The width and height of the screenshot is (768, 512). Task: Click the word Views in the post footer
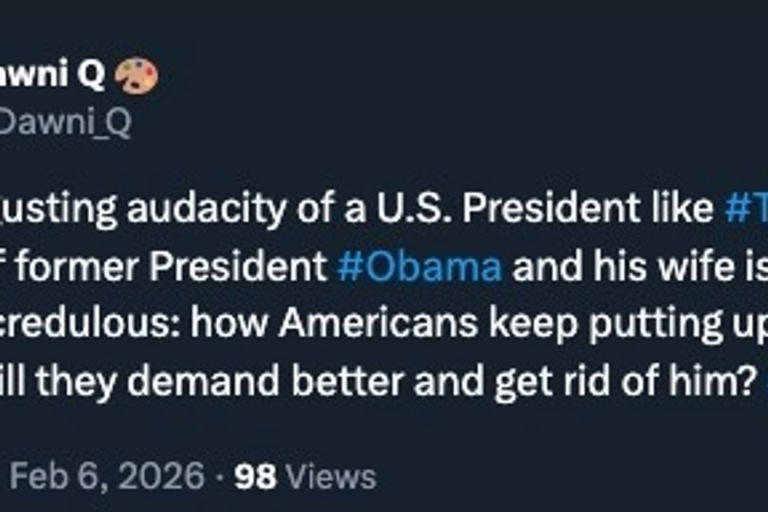[331, 476]
